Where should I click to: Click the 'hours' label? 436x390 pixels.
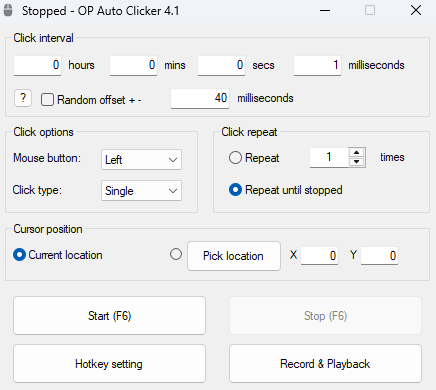pos(81,65)
